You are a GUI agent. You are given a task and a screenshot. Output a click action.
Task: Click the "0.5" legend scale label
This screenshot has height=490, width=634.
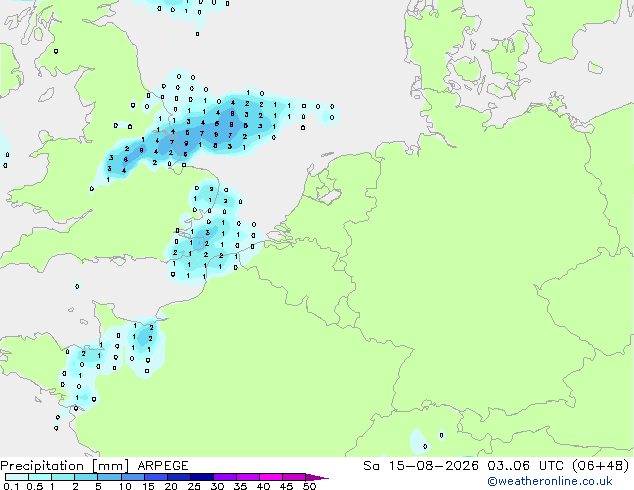click(35, 486)
